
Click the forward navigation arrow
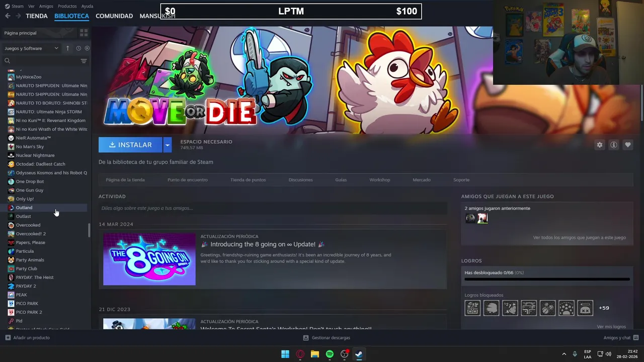(x=18, y=16)
